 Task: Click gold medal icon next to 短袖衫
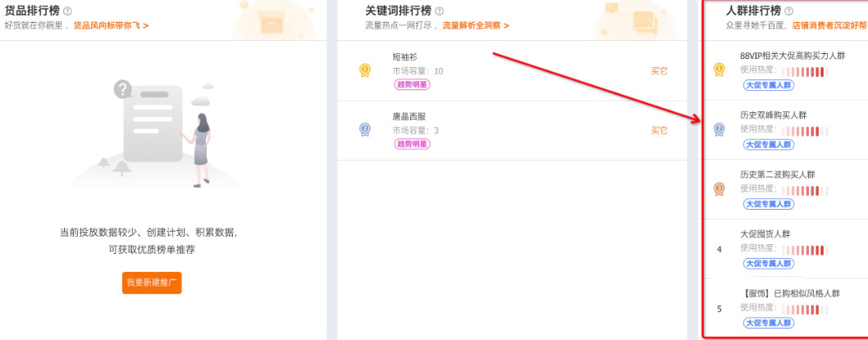(x=365, y=70)
